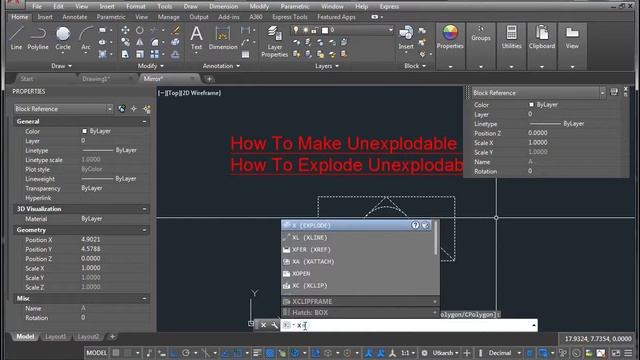
Task: Click the command line input field
Action: click(409, 325)
